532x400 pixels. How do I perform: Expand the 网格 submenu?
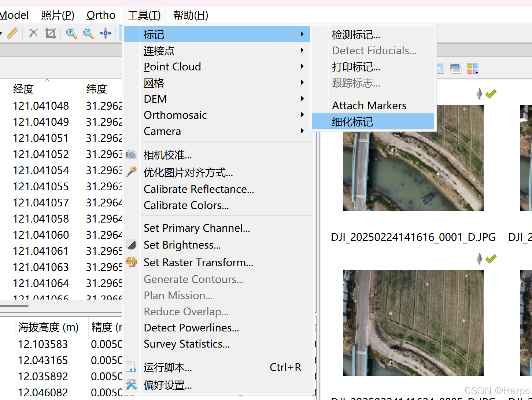point(302,82)
